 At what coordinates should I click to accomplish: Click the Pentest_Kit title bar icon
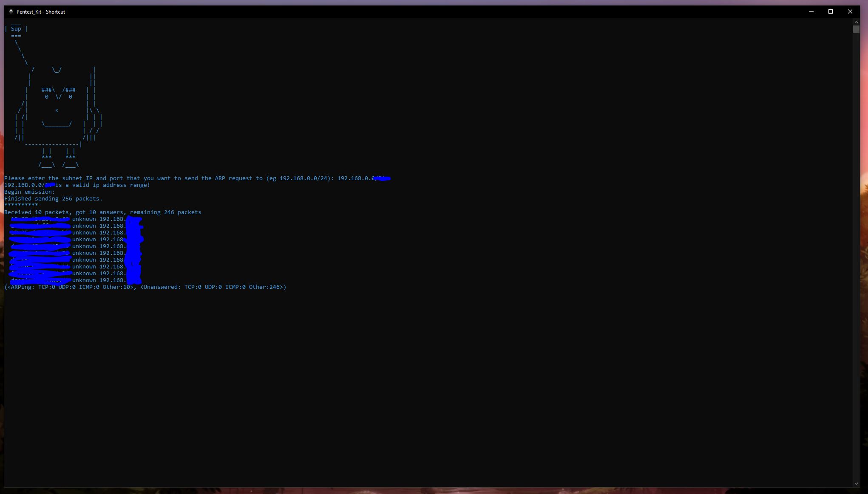[x=11, y=11]
